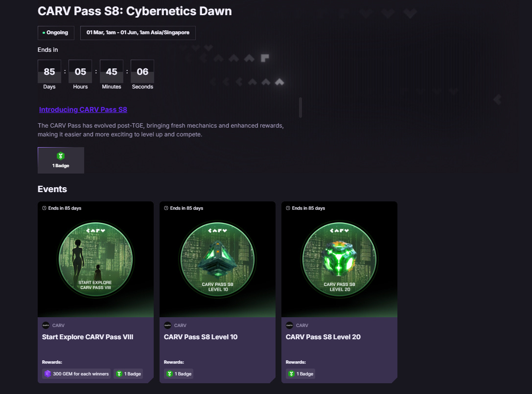This screenshot has height=394, width=532.
Task: Click CARV logo icon on Start Explore card
Action: [46, 325]
